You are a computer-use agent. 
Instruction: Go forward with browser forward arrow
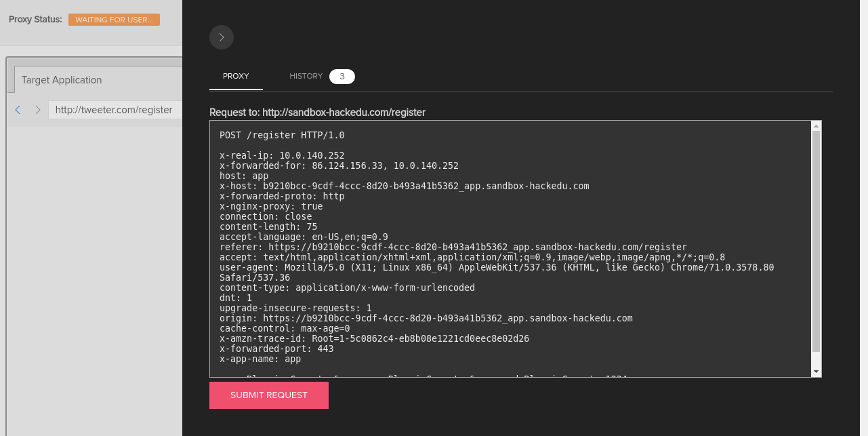tap(37, 110)
